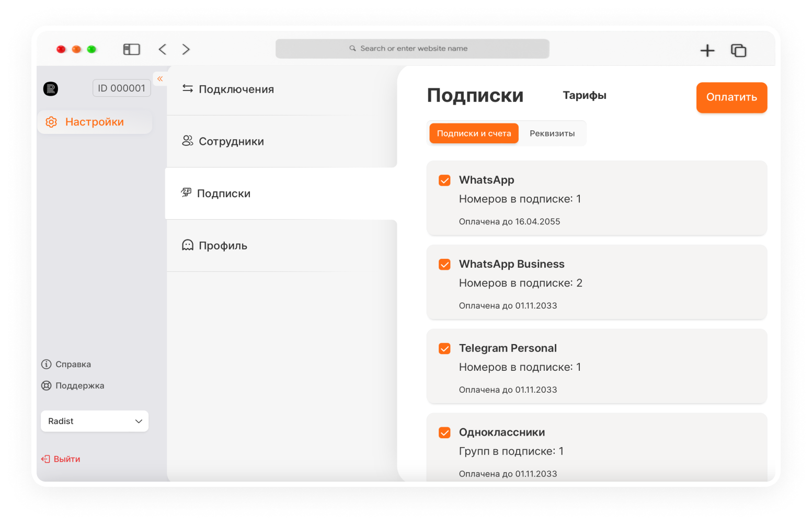Open the Профиль section
This screenshot has width=812, height=524.
click(281, 246)
